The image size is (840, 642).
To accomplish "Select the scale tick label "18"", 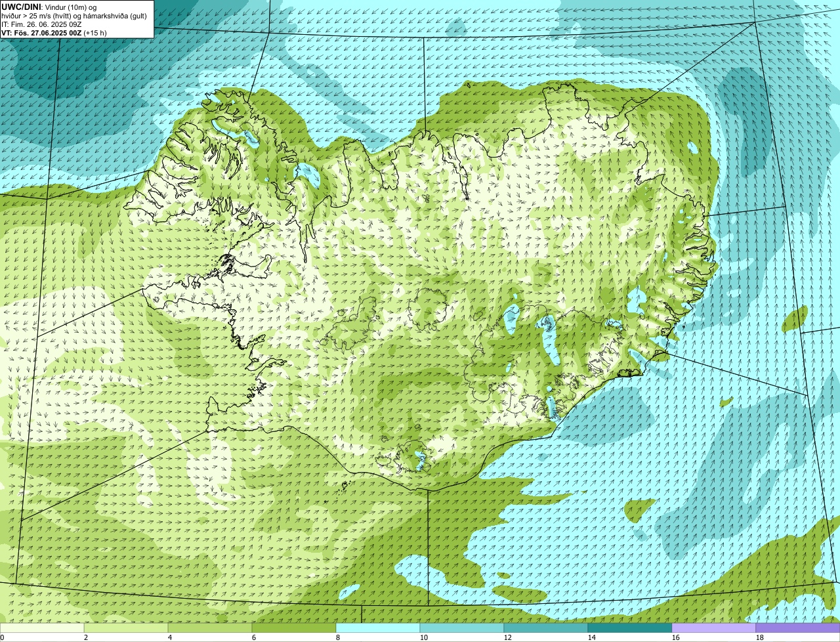I will [759, 637].
